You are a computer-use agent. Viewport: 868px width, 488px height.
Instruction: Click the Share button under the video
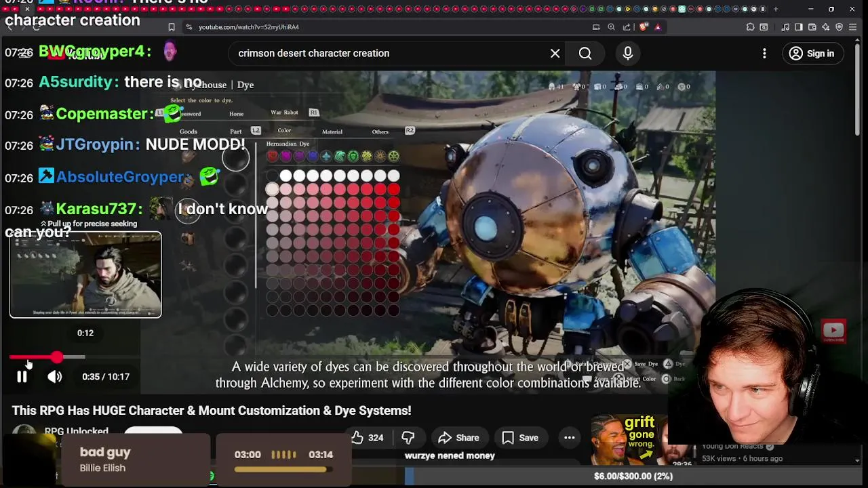tap(459, 438)
